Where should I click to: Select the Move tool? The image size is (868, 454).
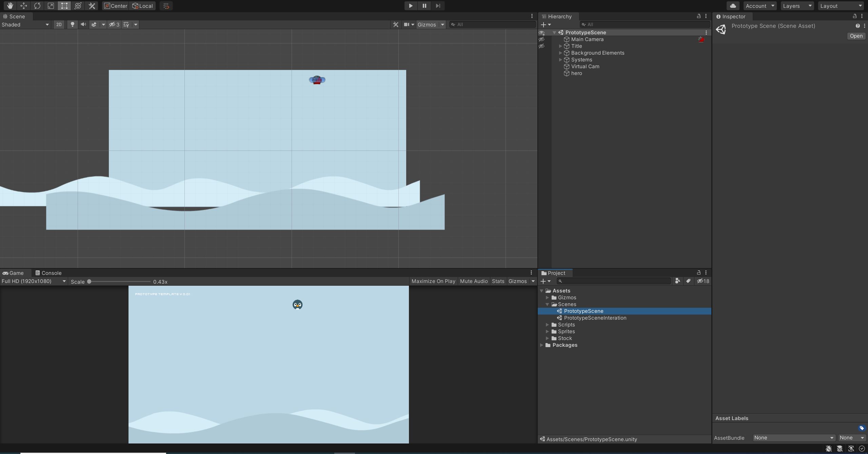24,6
